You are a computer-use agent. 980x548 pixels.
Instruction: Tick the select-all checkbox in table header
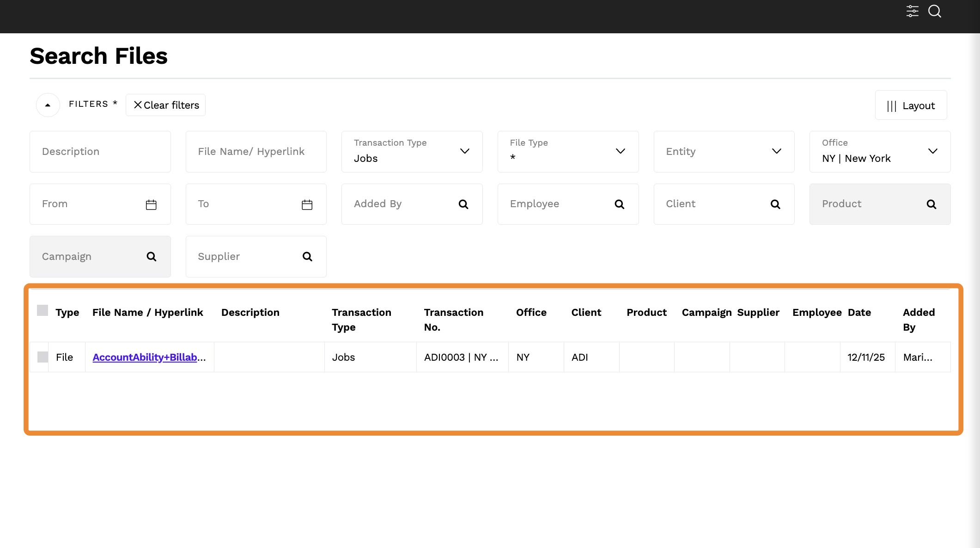tap(43, 310)
